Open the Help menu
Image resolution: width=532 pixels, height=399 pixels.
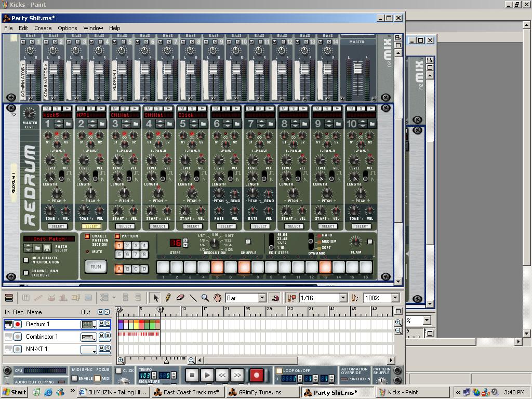pyautogui.click(x=114, y=28)
